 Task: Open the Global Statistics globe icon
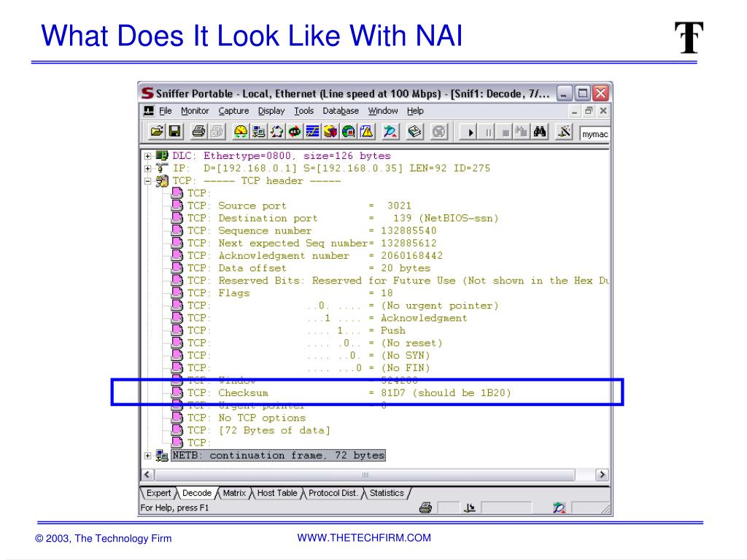[x=349, y=131]
